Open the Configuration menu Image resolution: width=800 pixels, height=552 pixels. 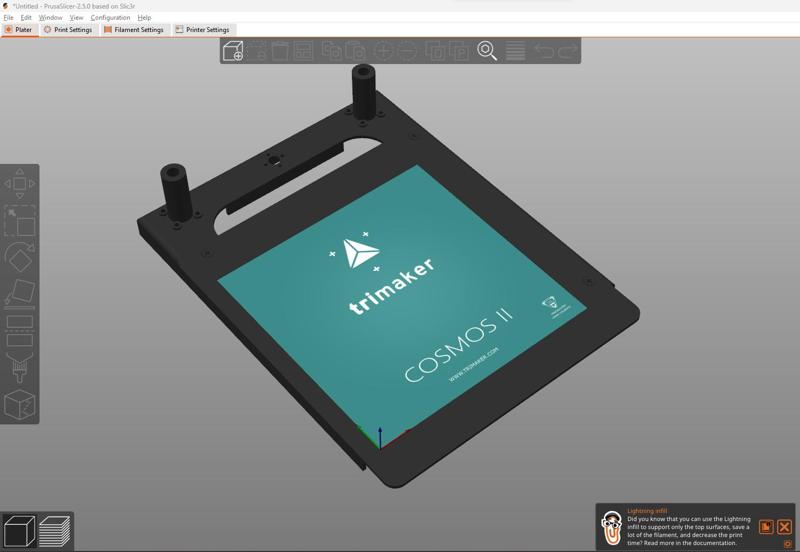point(110,17)
